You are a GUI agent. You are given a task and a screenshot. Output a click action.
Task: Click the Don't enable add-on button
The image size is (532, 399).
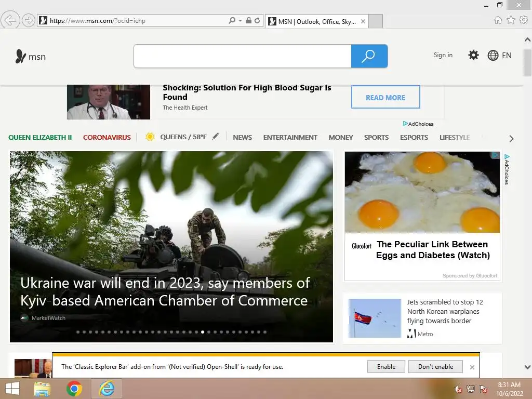[436, 367]
